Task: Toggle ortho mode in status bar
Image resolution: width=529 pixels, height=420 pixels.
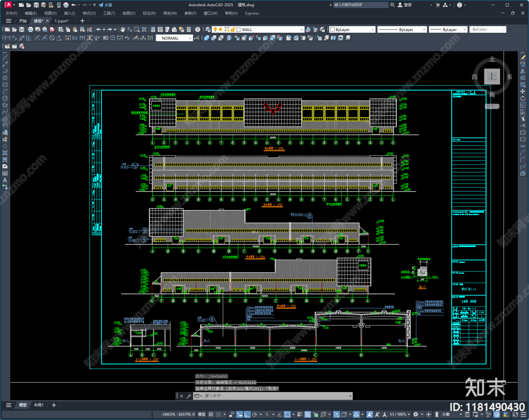Action: pyautogui.click(x=247, y=414)
